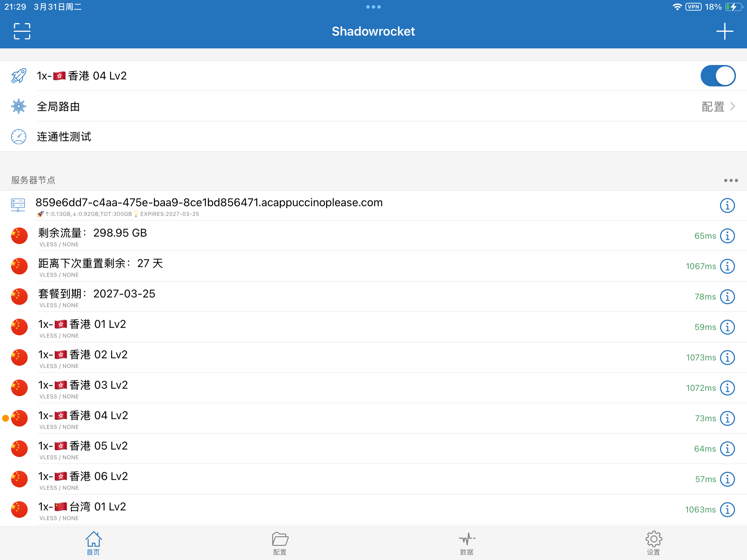Switch to the 配置 tab
This screenshot has height=560, width=747.
pyautogui.click(x=280, y=543)
